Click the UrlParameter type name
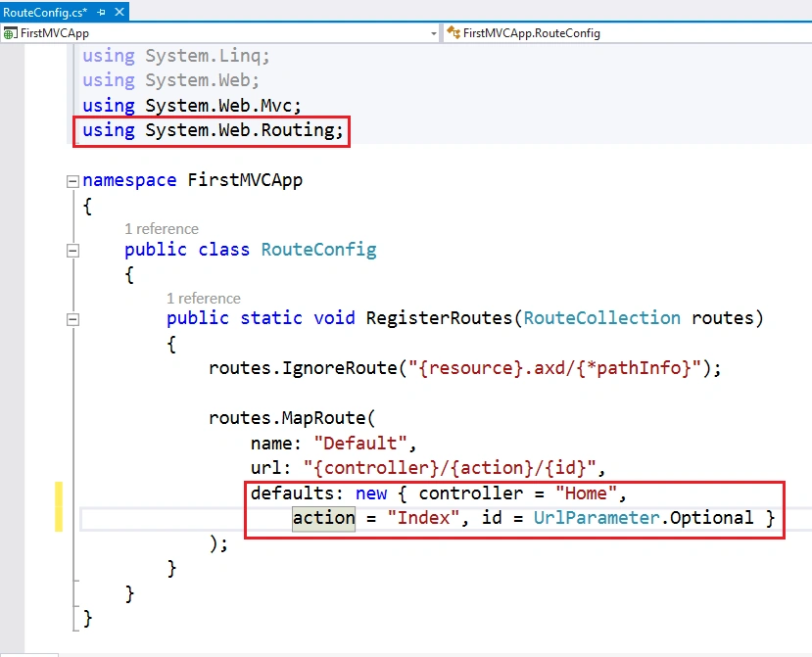Viewport: 812px width, 657px height. 597,518
